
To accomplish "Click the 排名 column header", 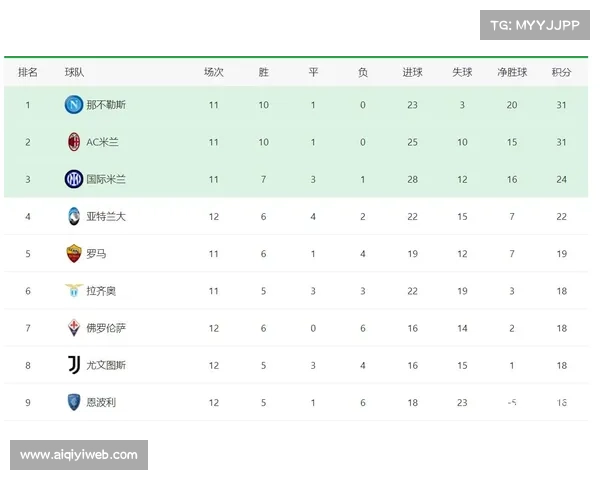I will pos(28,73).
